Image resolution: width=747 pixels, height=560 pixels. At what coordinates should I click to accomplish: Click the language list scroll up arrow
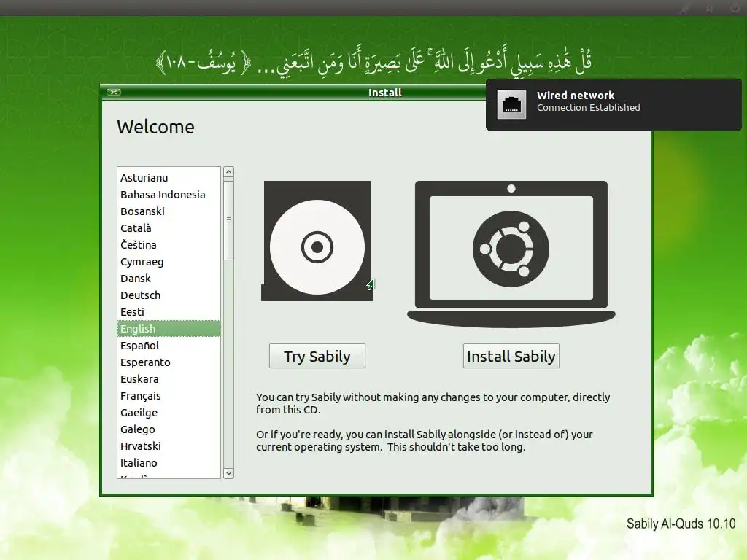[228, 172]
